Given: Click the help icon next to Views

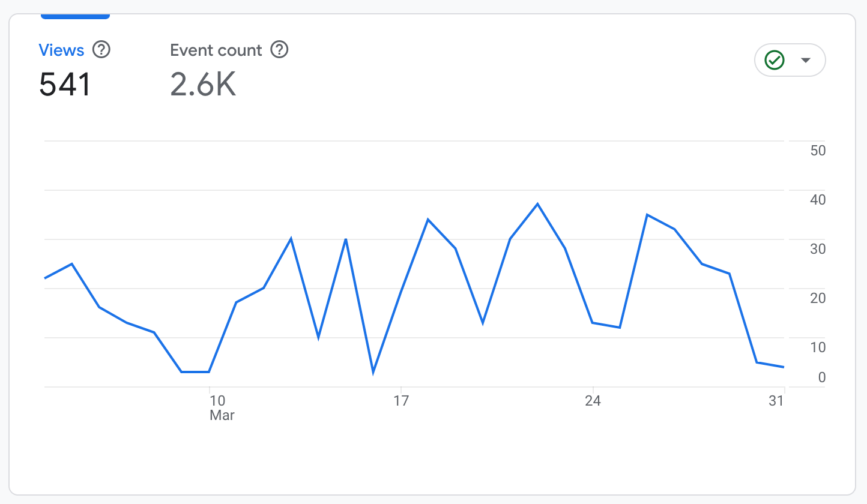Looking at the screenshot, I should tap(101, 50).
